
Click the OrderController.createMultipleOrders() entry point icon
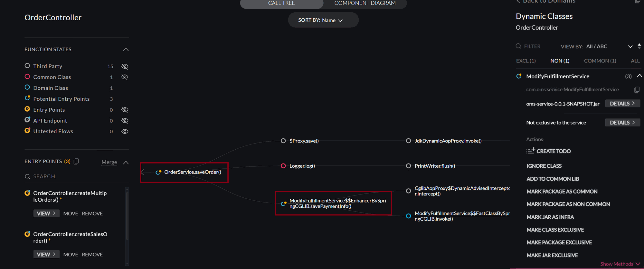coord(27,193)
